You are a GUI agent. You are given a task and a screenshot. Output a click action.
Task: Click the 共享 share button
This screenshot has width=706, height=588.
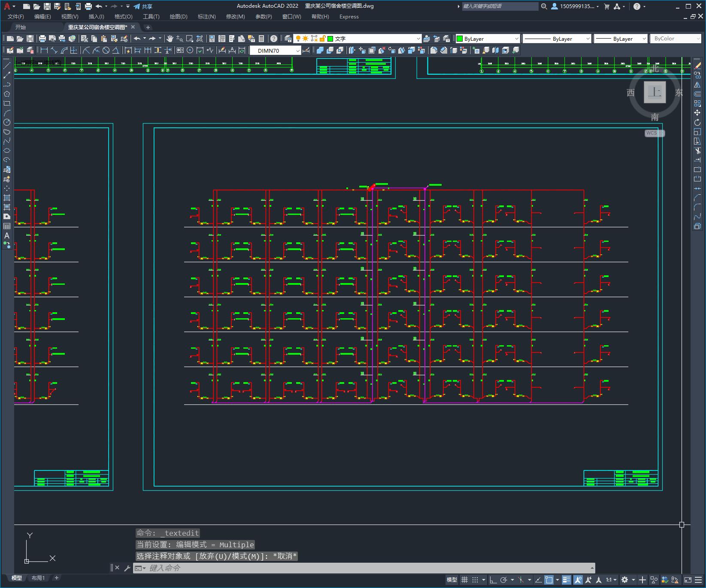pyautogui.click(x=143, y=6)
